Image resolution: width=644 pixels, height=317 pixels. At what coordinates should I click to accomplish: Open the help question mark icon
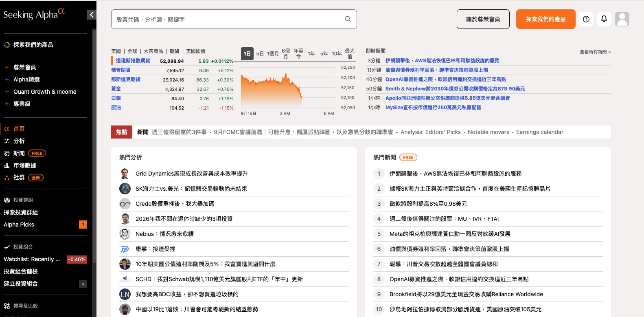(586, 19)
